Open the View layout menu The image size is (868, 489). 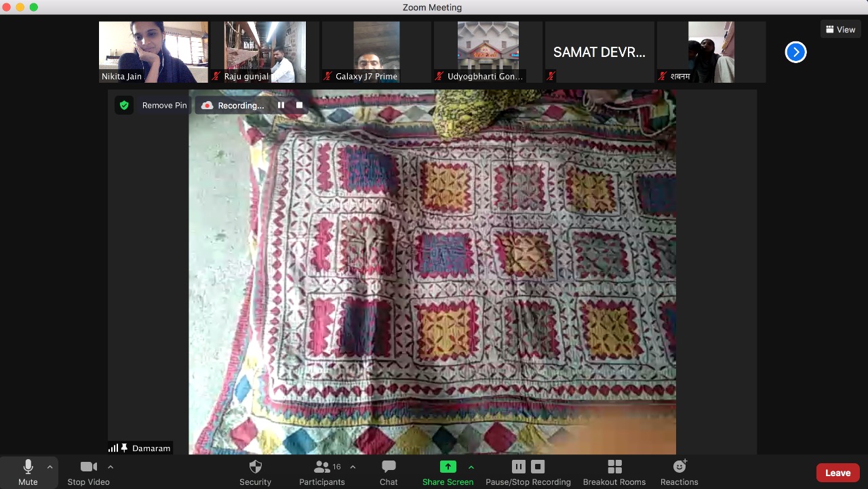coord(840,29)
